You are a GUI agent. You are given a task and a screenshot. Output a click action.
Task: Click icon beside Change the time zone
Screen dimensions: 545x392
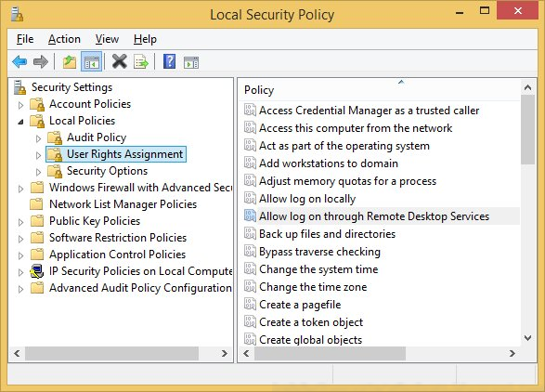click(x=250, y=287)
